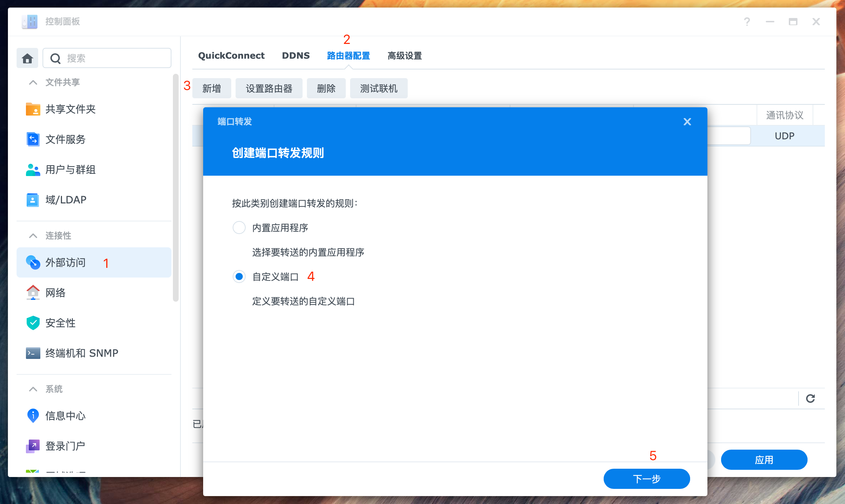Screen dimensions: 845x504
Task: Collapse the 系统 section
Action: pyautogui.click(x=33, y=389)
